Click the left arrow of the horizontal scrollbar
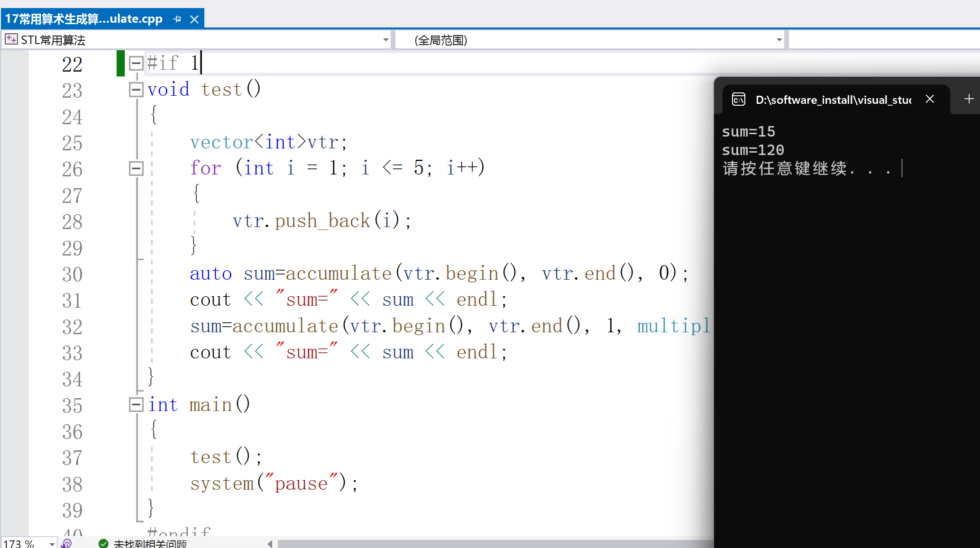Image resolution: width=980 pixels, height=548 pixels. 269,544
